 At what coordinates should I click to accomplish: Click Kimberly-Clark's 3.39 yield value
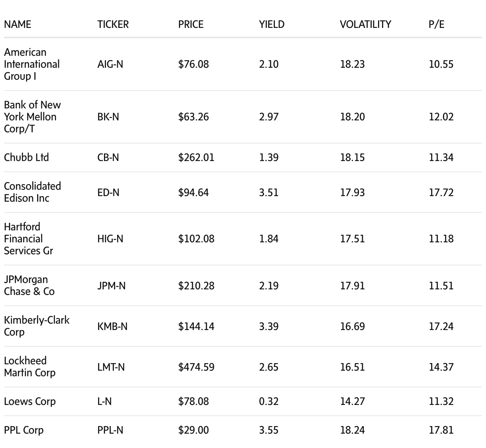tap(269, 326)
